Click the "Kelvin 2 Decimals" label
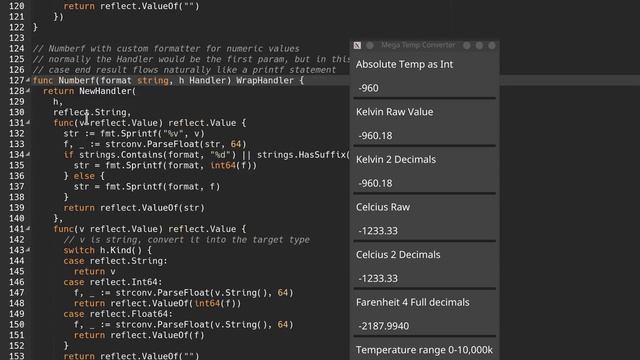This screenshot has height=360, width=640. pyautogui.click(x=396, y=160)
